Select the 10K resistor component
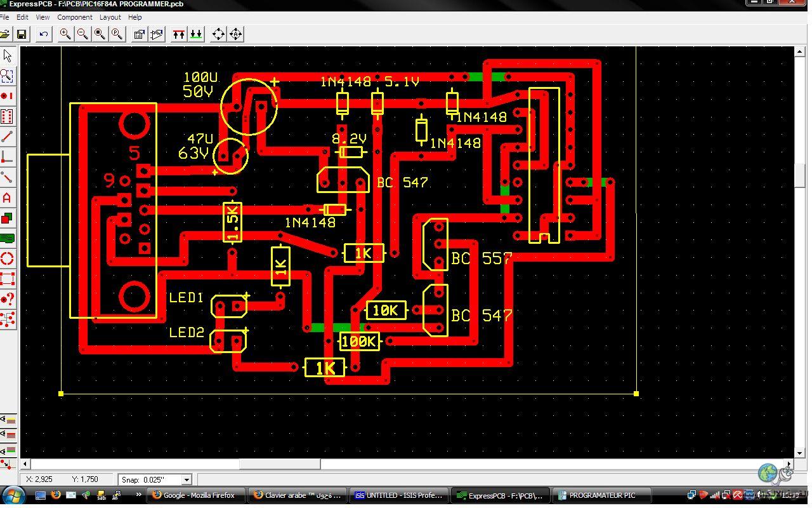 [x=386, y=311]
